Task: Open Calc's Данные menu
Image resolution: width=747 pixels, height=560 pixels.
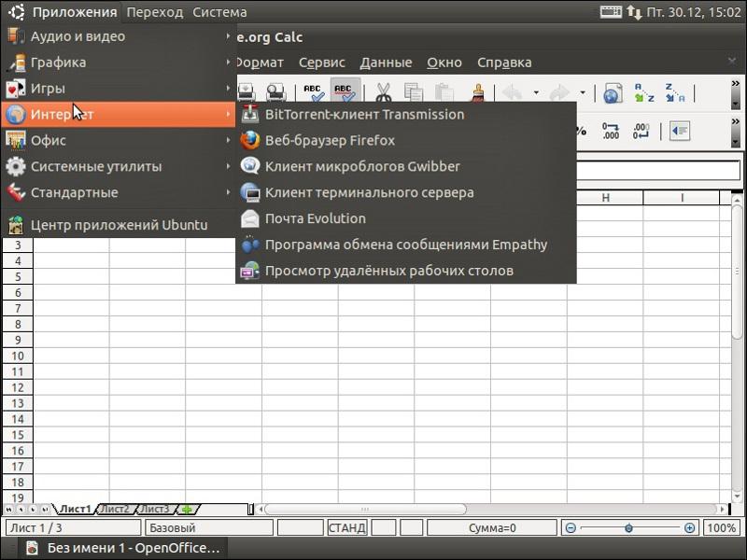Action: [386, 63]
